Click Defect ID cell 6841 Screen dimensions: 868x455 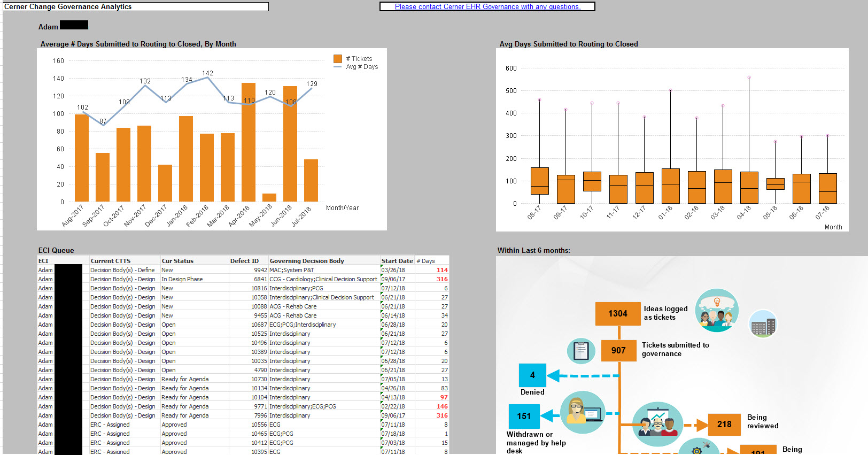249,279
